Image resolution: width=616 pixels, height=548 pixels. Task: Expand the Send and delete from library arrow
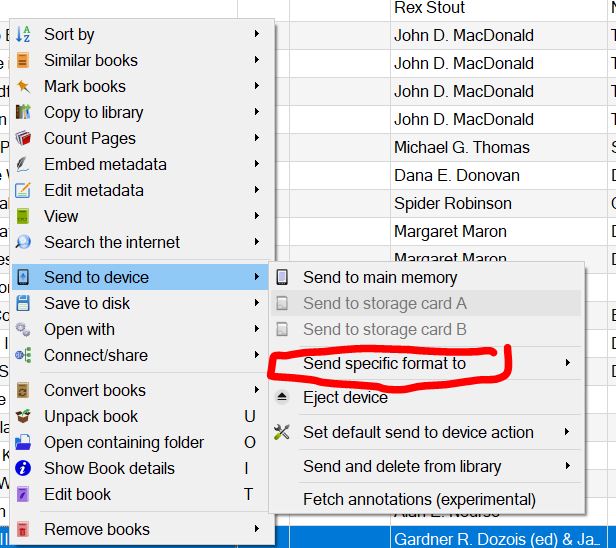[568, 466]
